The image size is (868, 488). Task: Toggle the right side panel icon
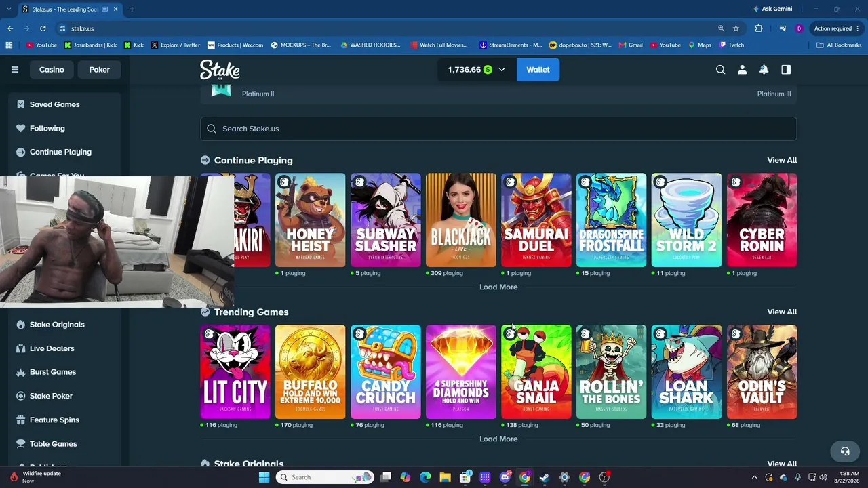coord(786,70)
